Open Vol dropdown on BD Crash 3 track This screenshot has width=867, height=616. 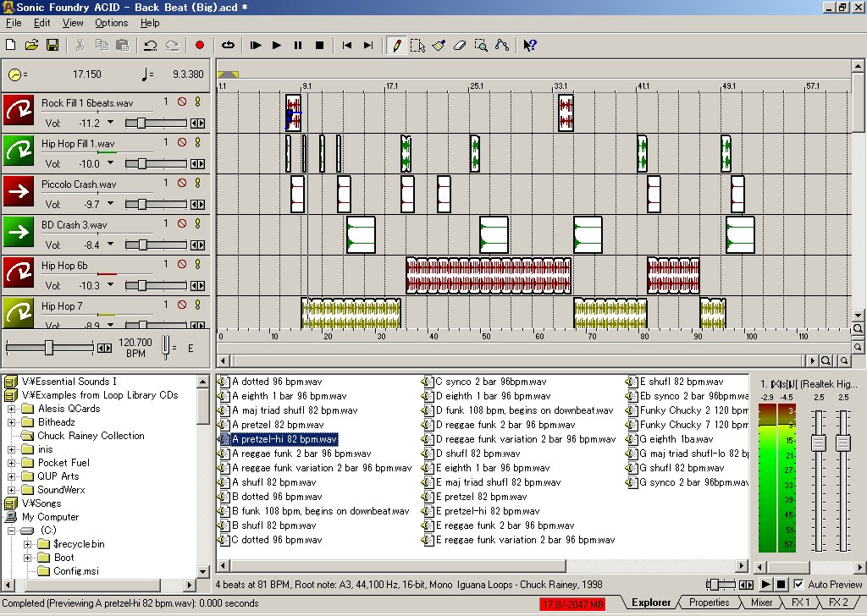[111, 245]
